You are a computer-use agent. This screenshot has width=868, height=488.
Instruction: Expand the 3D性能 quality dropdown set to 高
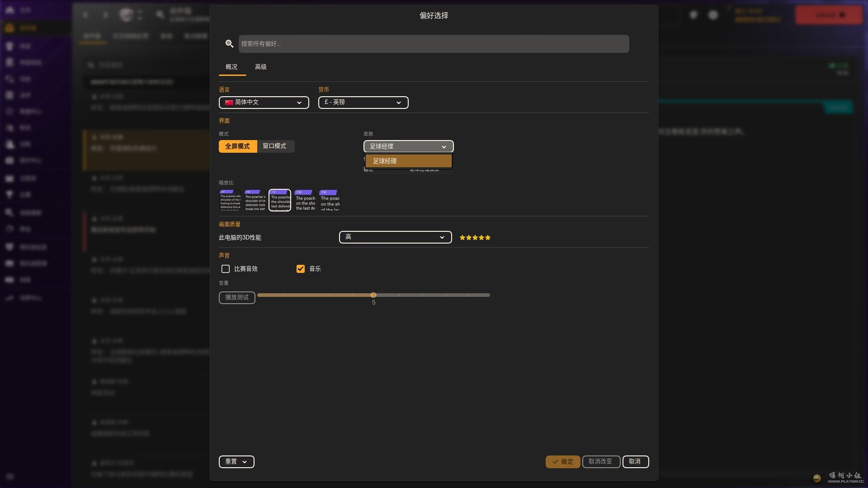pyautogui.click(x=395, y=237)
